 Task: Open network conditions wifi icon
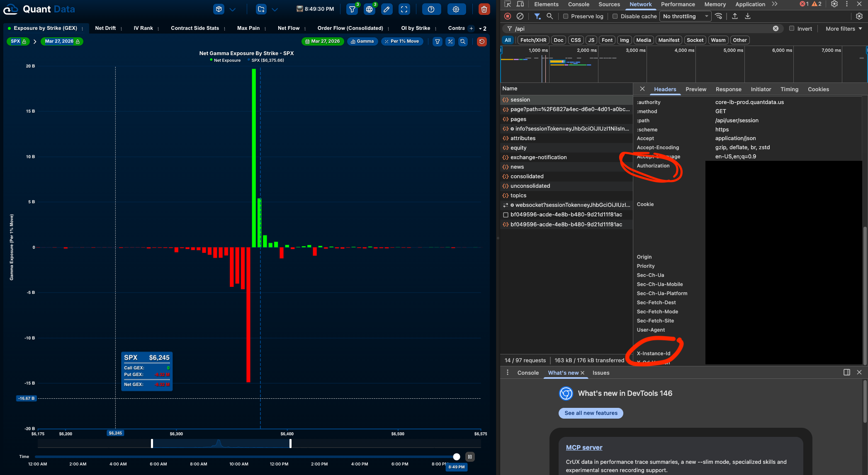(719, 16)
